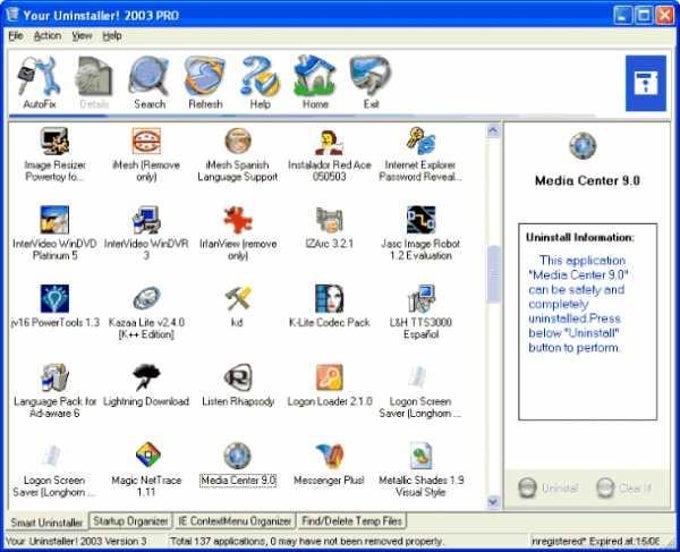Select Instalador Red Ace 050503
The height and width of the screenshot is (552, 680).
[329, 154]
